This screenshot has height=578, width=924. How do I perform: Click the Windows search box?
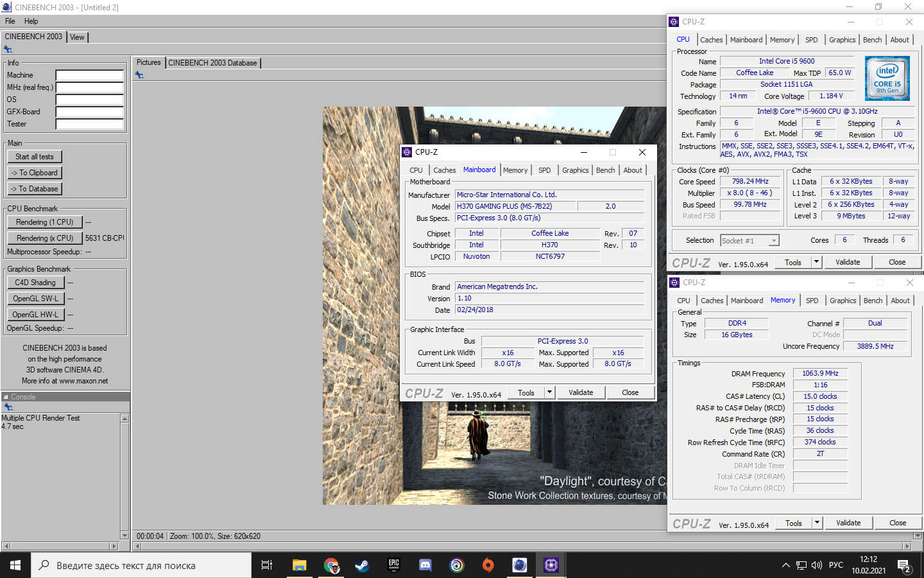tap(141, 566)
